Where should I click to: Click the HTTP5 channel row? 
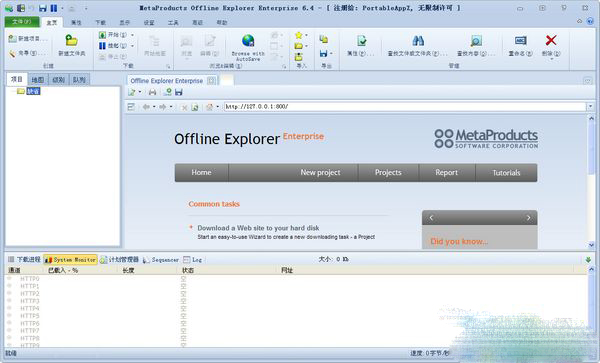tap(297, 316)
